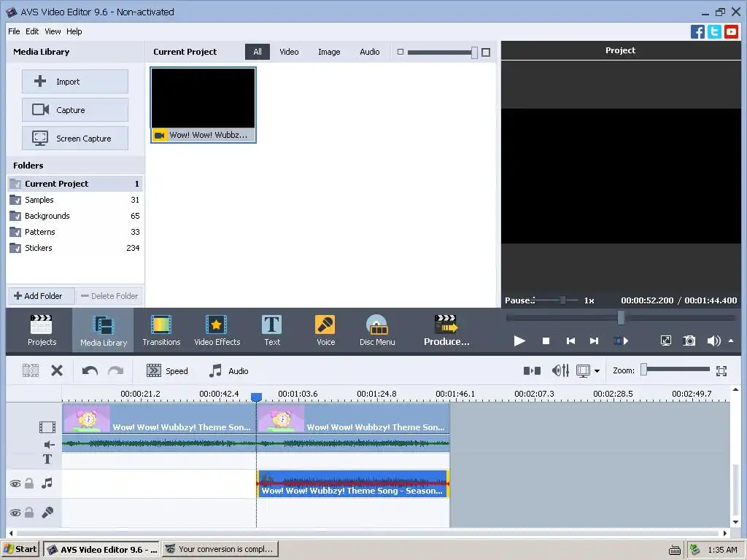Click the music note track icon
747x560 pixels.
tap(47, 483)
